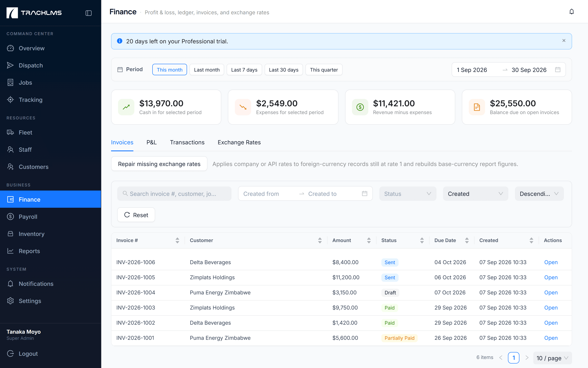
Task: Open notifications via the bell icon in header
Action: [x=571, y=12]
